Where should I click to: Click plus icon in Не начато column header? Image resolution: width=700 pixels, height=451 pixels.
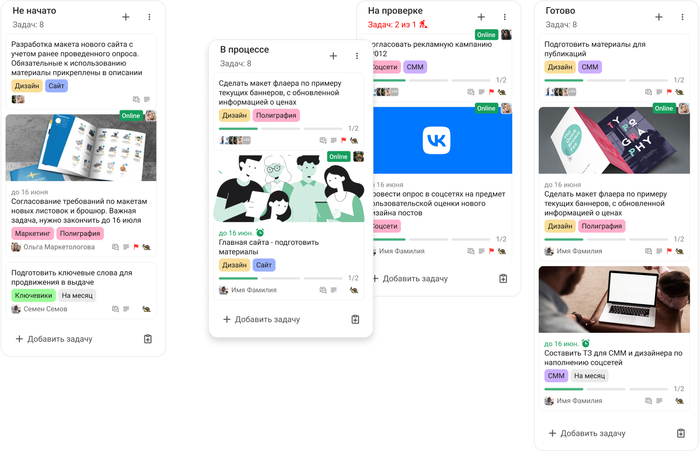click(126, 17)
